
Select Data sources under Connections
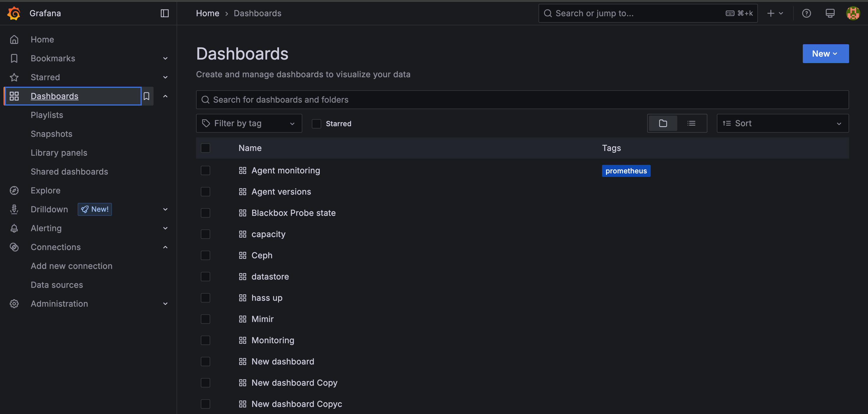coord(57,285)
